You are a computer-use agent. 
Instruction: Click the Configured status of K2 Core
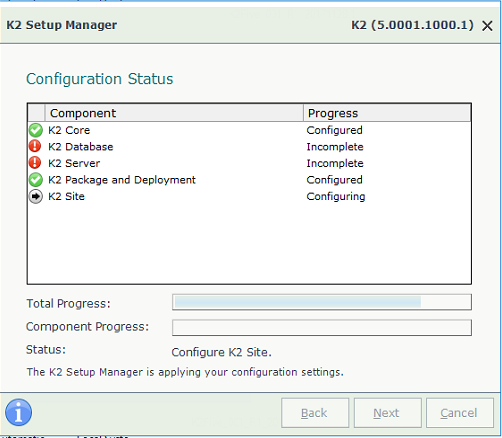click(334, 130)
